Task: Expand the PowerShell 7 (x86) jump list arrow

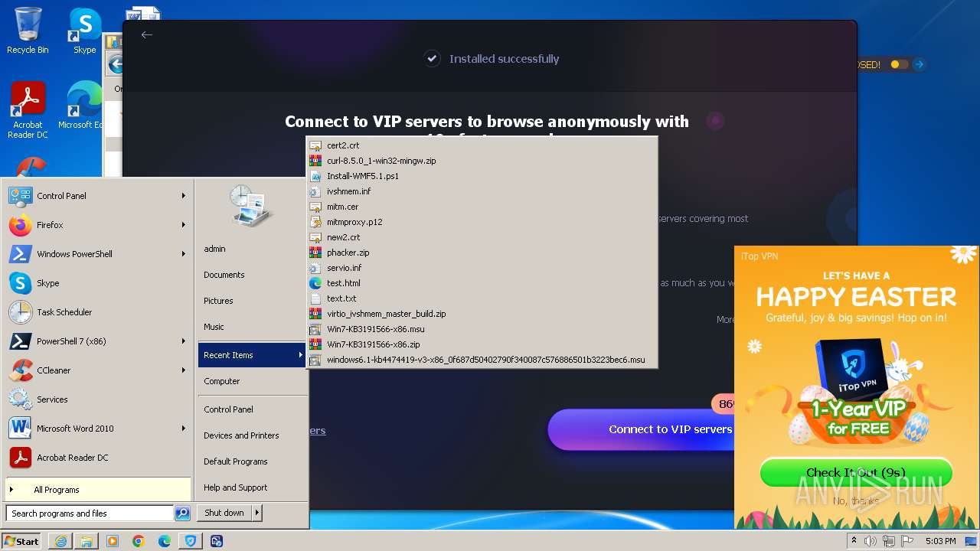Action: click(x=184, y=341)
